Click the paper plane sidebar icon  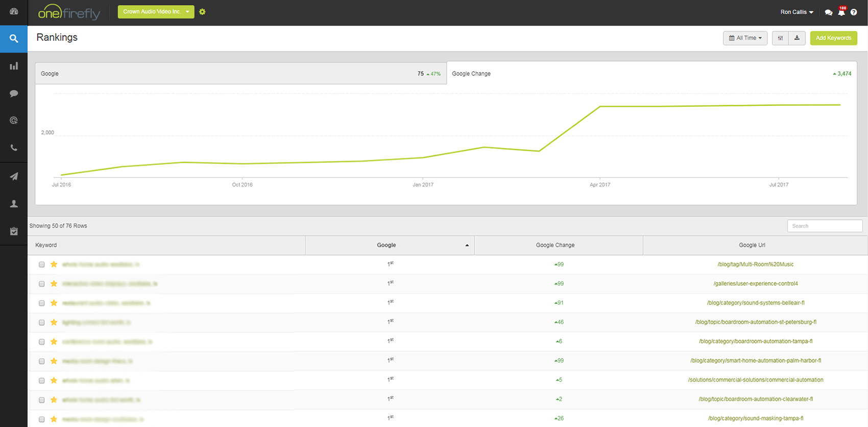coord(14,176)
